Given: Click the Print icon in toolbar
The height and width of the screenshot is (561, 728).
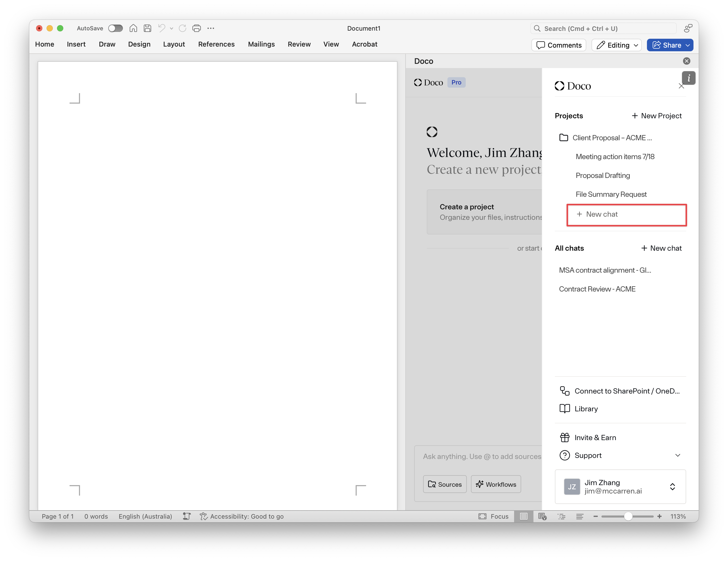Looking at the screenshot, I should (197, 28).
